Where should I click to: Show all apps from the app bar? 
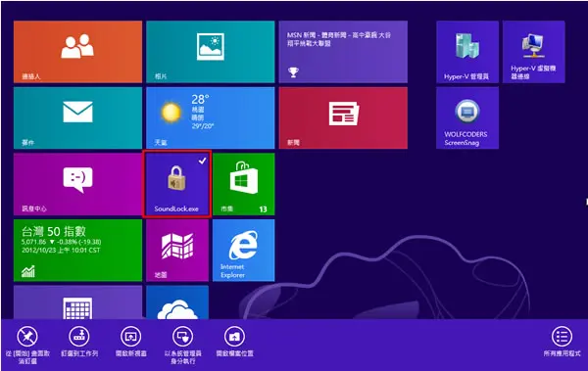click(562, 342)
